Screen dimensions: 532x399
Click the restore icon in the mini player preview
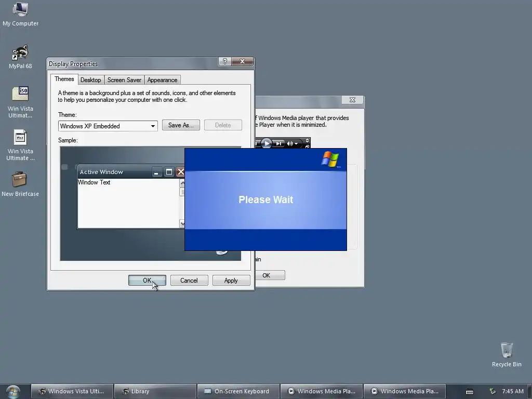307,146
